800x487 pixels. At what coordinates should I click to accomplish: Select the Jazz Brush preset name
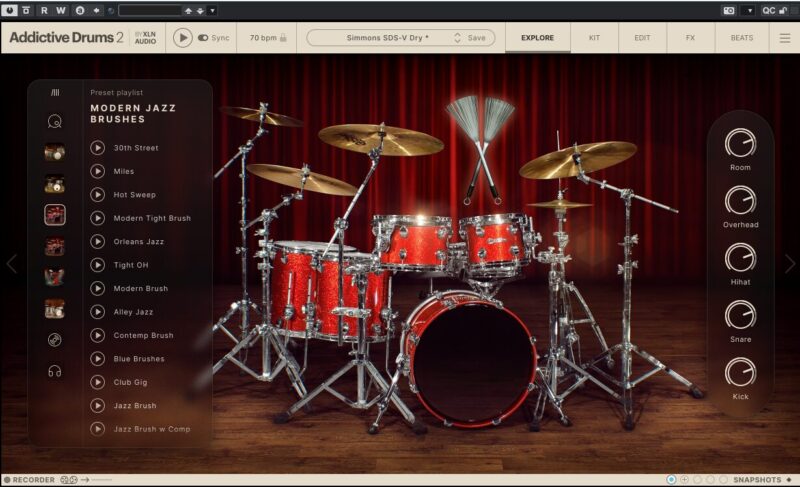coord(135,406)
